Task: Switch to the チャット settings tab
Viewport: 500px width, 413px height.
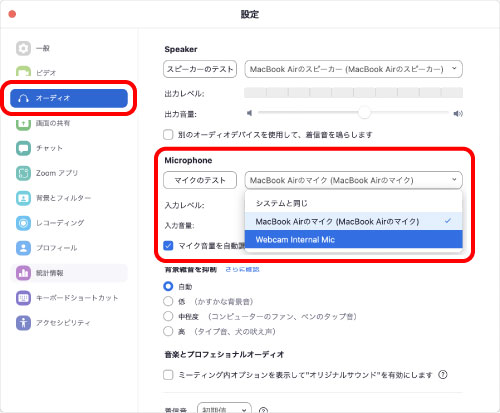Action: [69, 148]
